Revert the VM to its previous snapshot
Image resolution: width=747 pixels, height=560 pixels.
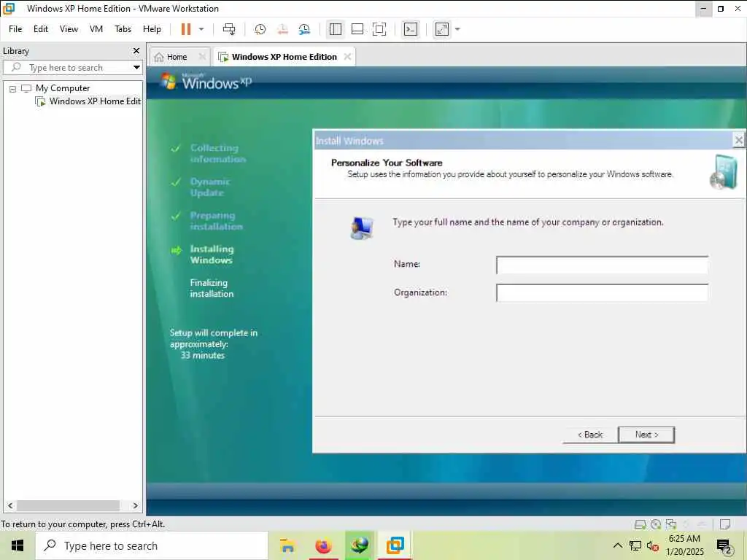282,29
